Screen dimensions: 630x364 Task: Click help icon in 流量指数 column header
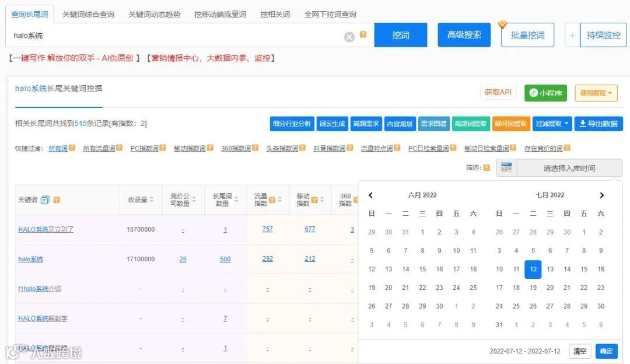click(x=272, y=199)
